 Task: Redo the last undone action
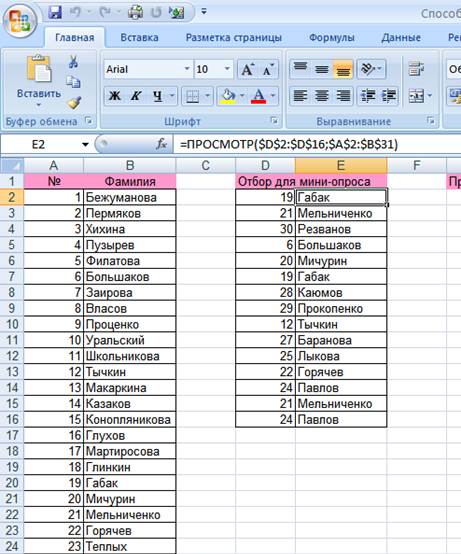pyautogui.click(x=105, y=13)
